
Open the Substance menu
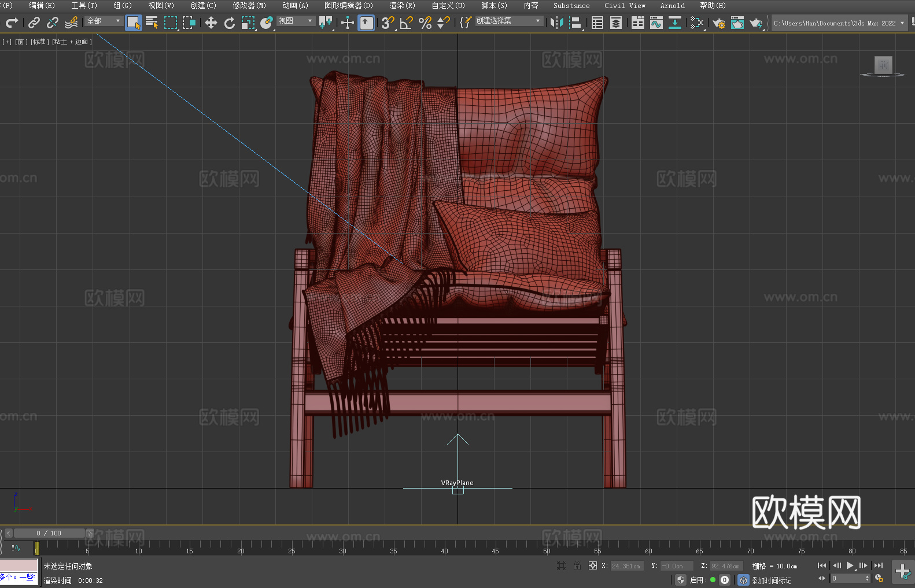571,5
